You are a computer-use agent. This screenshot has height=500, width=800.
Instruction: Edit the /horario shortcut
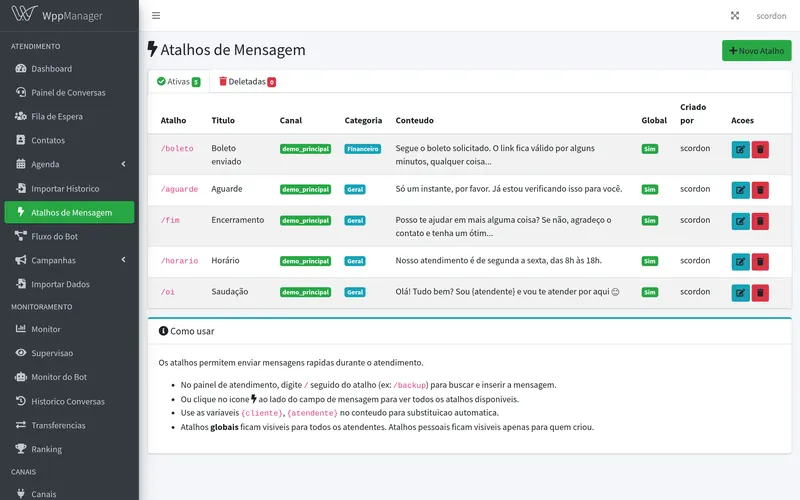pyautogui.click(x=740, y=262)
